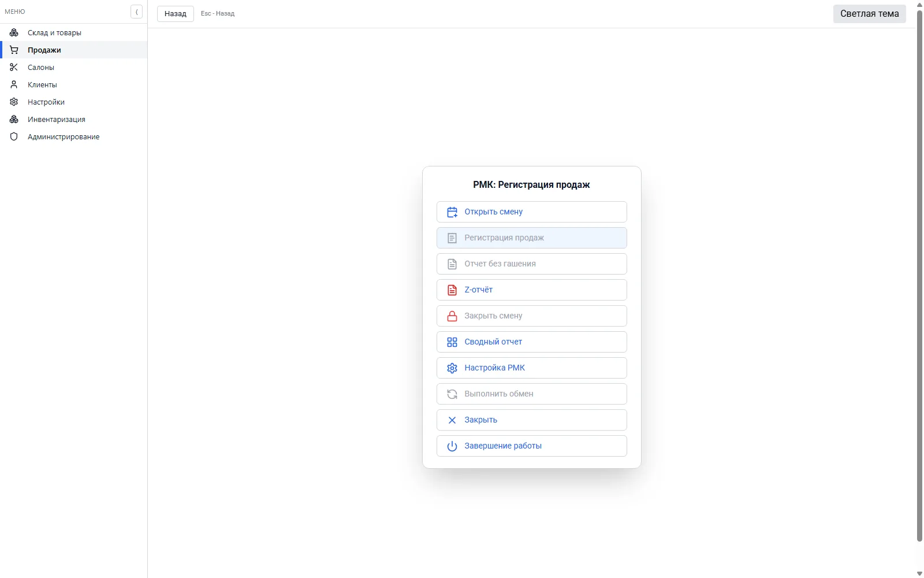Click the red lock icon on Закрыть смену
The height and width of the screenshot is (578, 924).
pos(452,316)
